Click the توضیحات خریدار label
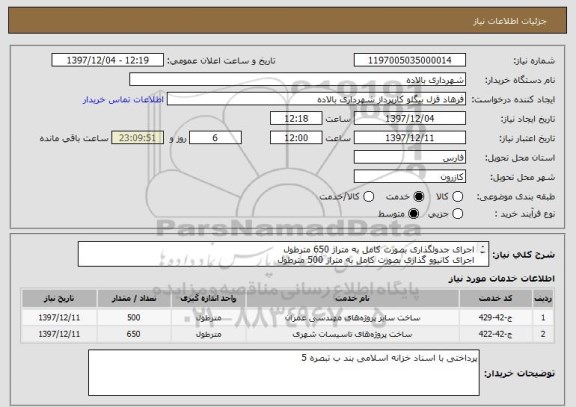The width and height of the screenshot is (576, 407). point(519,373)
